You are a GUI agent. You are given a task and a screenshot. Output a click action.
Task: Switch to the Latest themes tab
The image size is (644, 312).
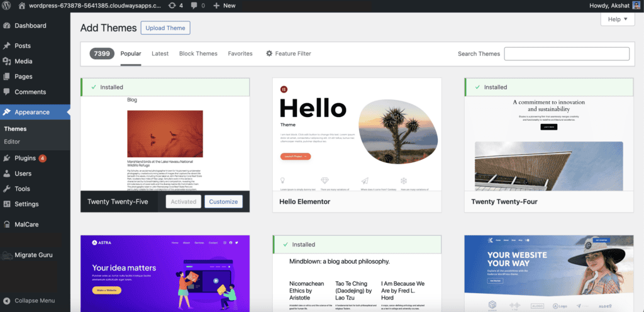[x=160, y=53]
